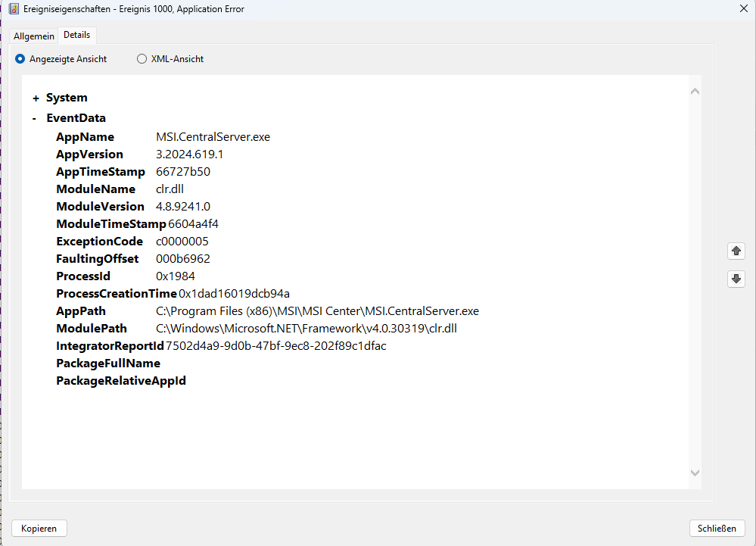This screenshot has height=546, width=756.
Task: Click the AppPath value for MSI Center
Action: tap(317, 311)
